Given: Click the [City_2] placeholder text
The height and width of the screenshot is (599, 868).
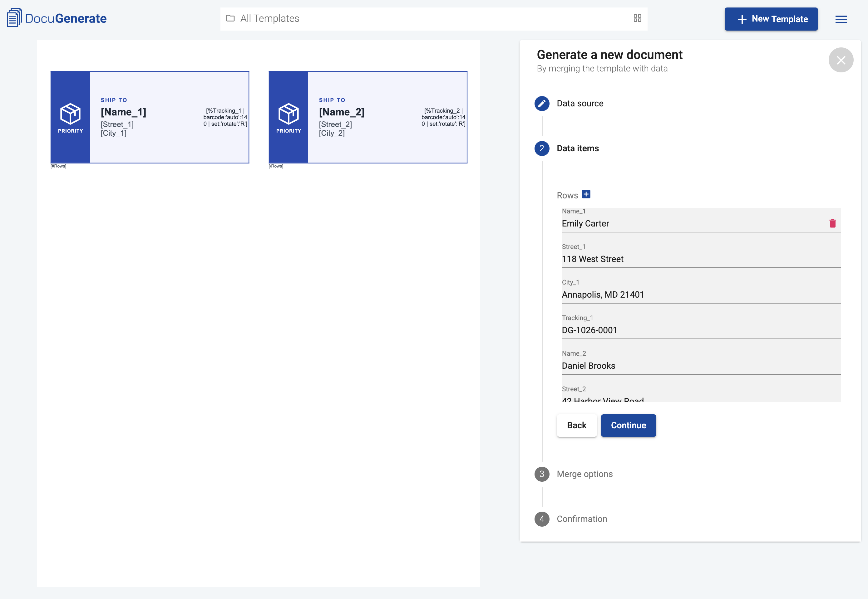Looking at the screenshot, I should pos(332,133).
